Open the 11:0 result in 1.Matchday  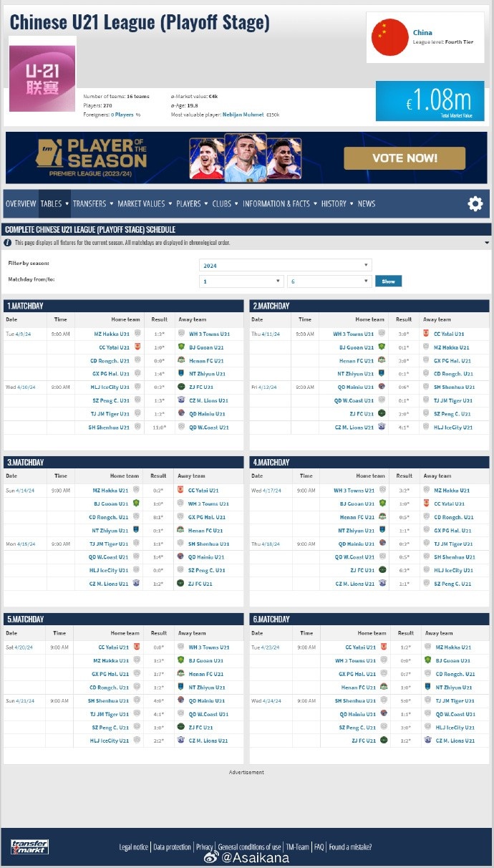click(x=159, y=427)
